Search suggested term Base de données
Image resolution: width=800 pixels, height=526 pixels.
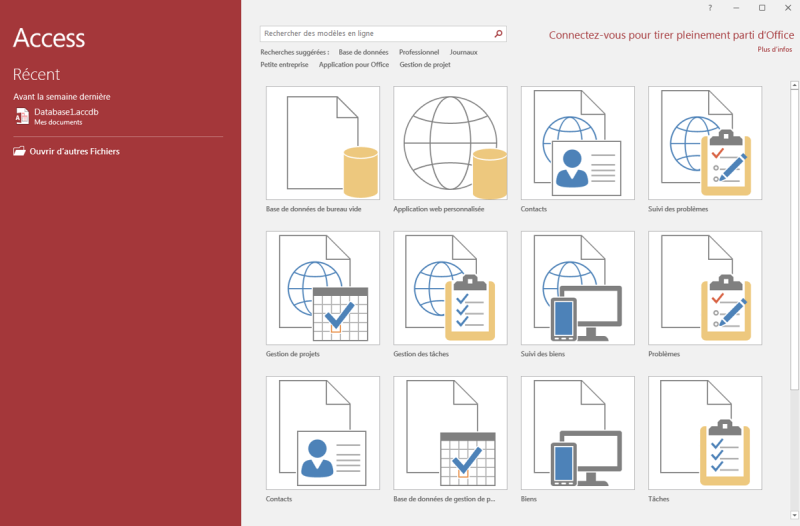click(363, 52)
